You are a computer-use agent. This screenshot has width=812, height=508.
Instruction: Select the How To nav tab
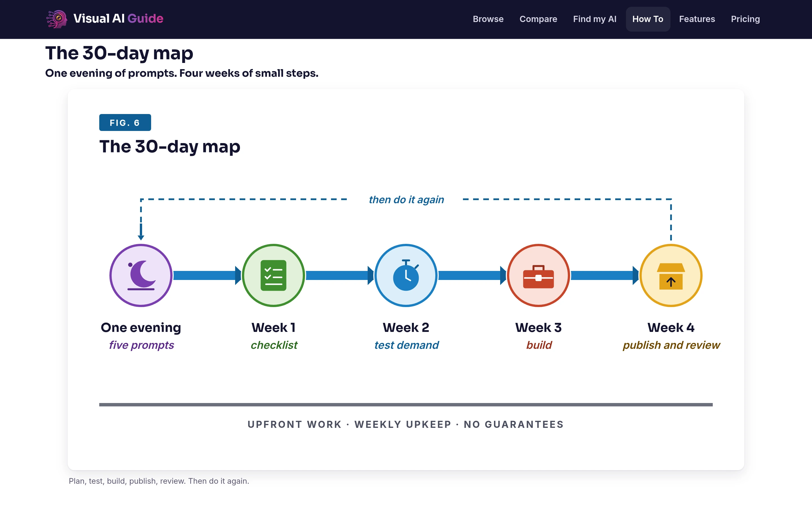coord(648,19)
